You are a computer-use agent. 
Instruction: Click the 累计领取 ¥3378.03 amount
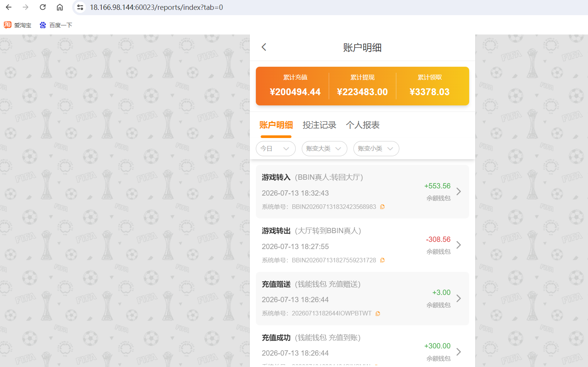pyautogui.click(x=430, y=92)
